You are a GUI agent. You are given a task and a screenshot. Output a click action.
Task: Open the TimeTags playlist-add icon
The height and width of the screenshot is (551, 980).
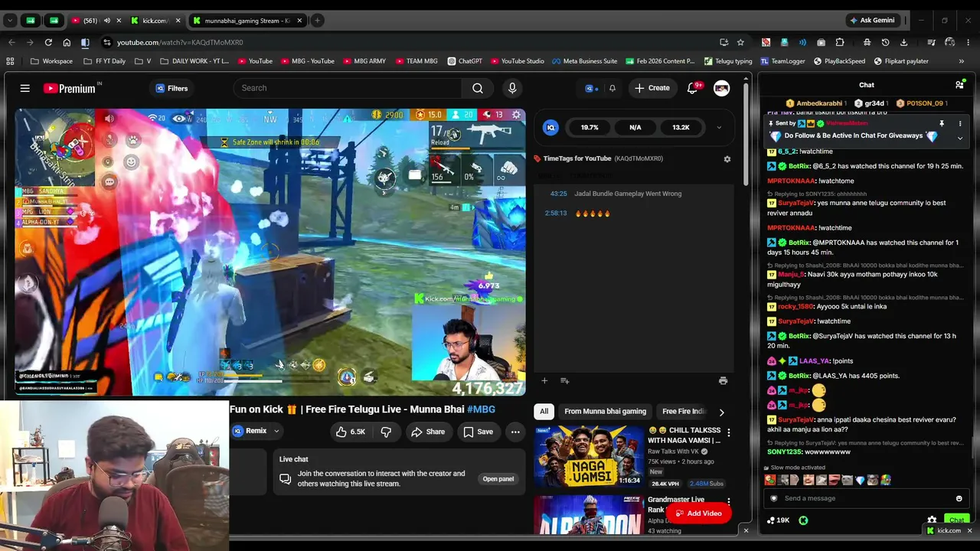coord(564,380)
